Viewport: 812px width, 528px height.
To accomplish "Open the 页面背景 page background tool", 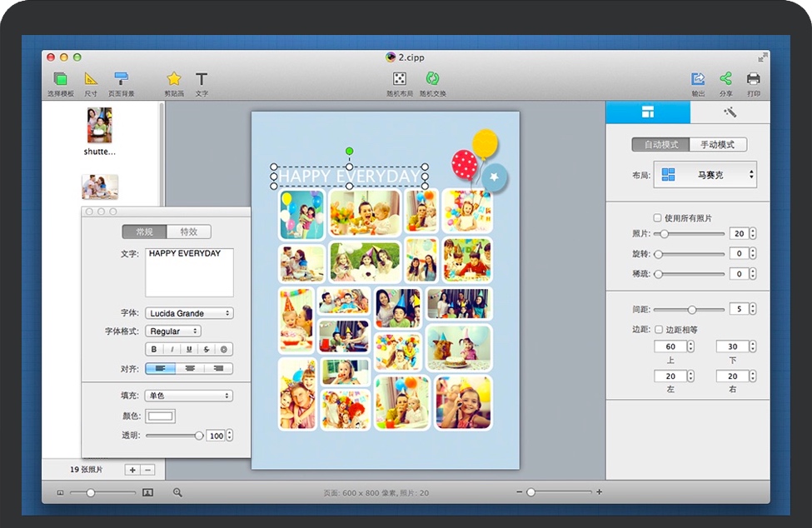I will [x=121, y=79].
